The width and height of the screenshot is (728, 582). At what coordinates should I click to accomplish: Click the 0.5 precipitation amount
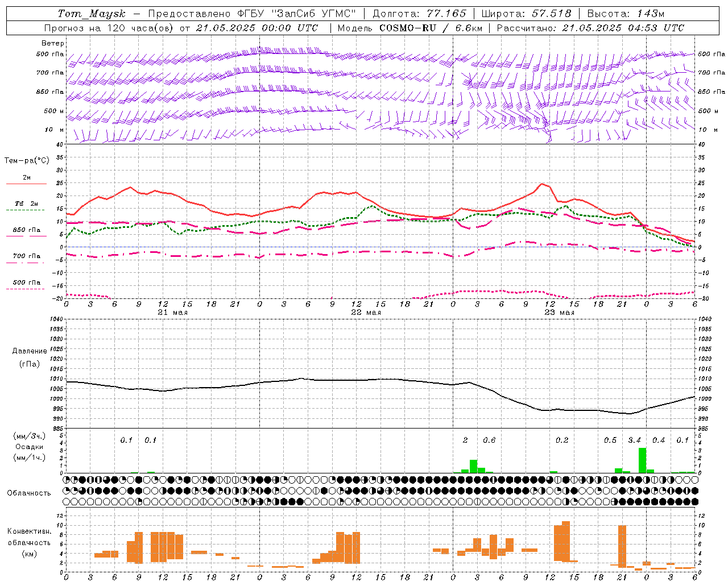coord(610,440)
